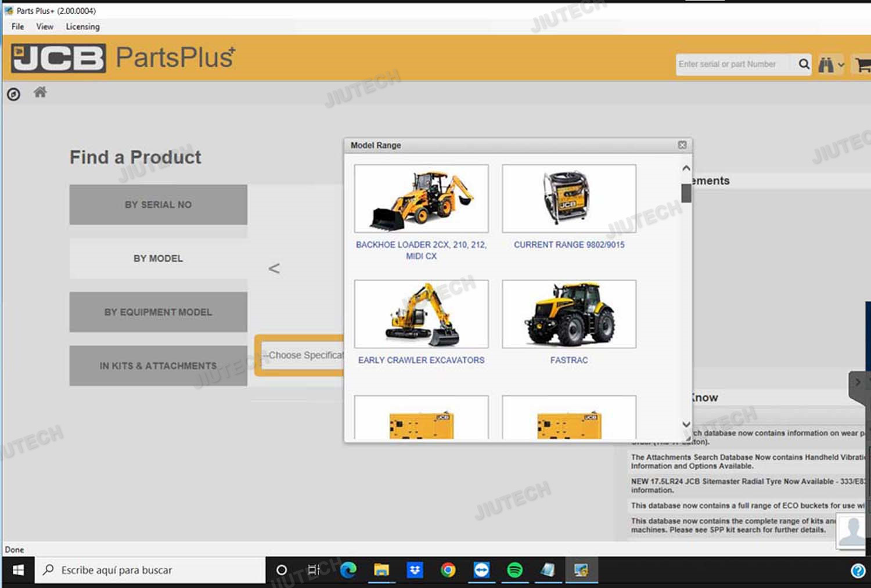871x588 pixels.
Task: Open the File menu
Action: (18, 27)
